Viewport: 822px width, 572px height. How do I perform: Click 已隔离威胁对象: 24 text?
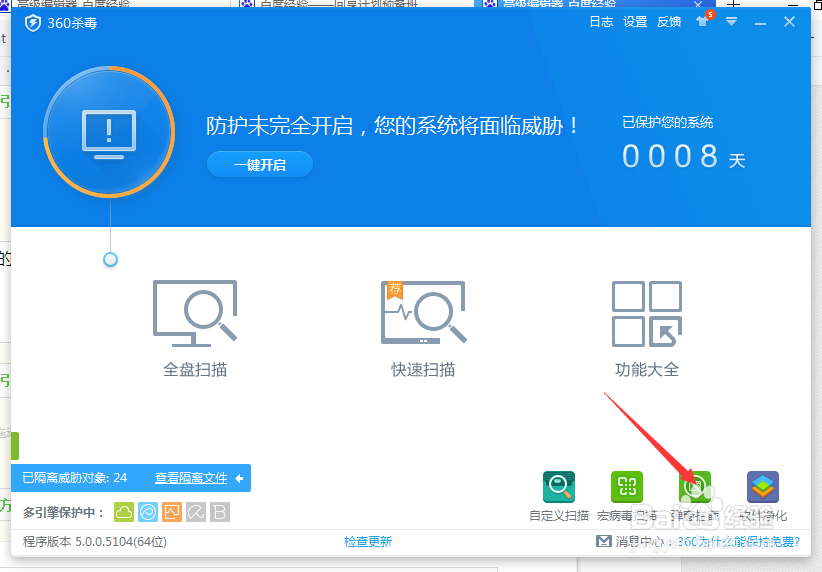click(74, 478)
